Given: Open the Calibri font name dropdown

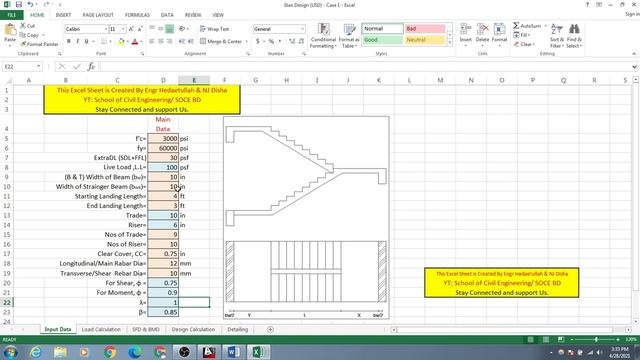Looking at the screenshot, I should coord(106,29).
